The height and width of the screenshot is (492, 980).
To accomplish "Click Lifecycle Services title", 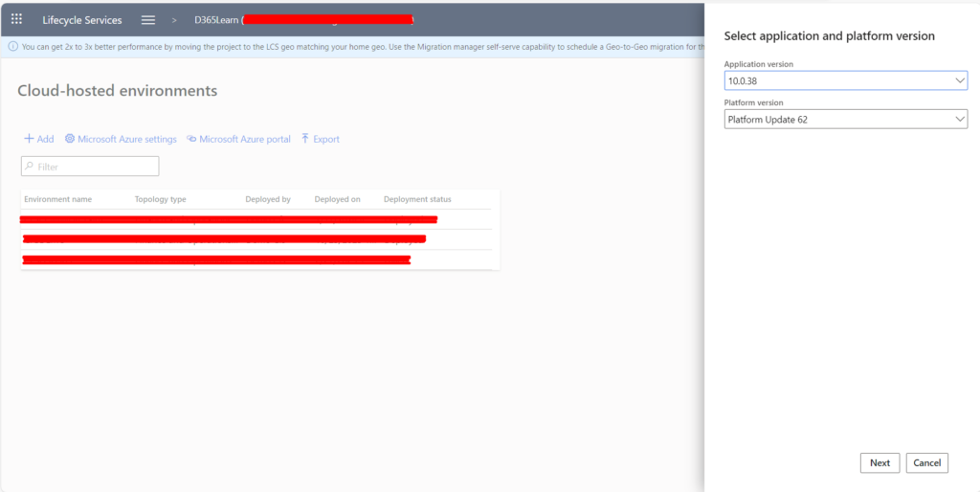I will click(x=82, y=20).
